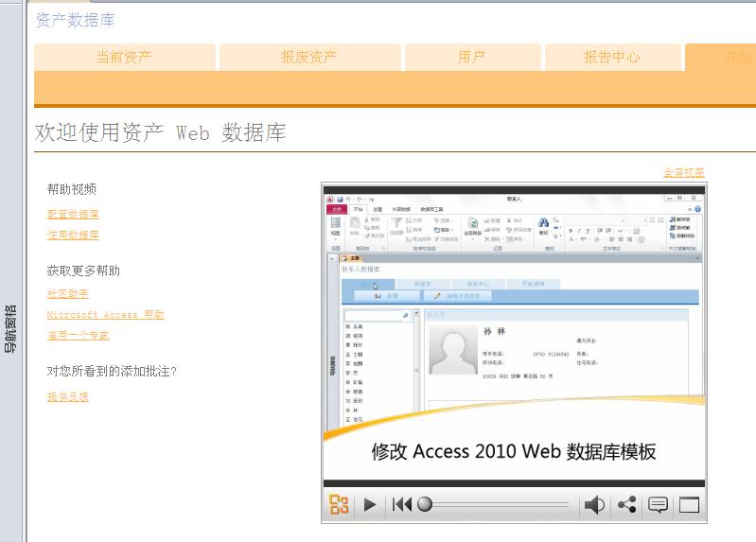Switch to the 报废资产 tab
756x542 pixels.
[x=309, y=58]
